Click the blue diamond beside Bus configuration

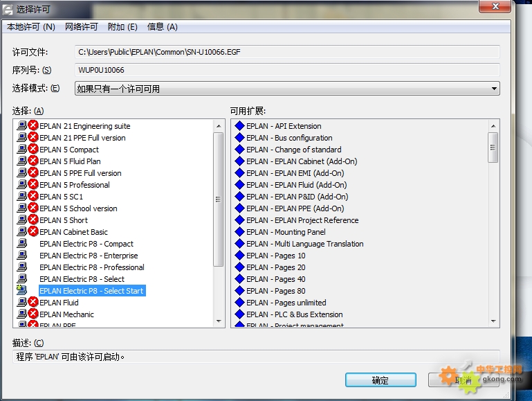pyautogui.click(x=239, y=138)
